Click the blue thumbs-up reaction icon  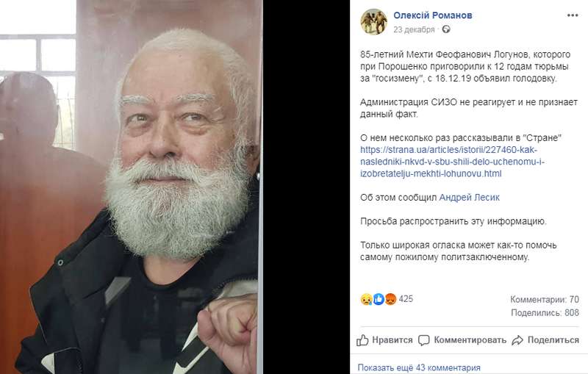point(379,299)
